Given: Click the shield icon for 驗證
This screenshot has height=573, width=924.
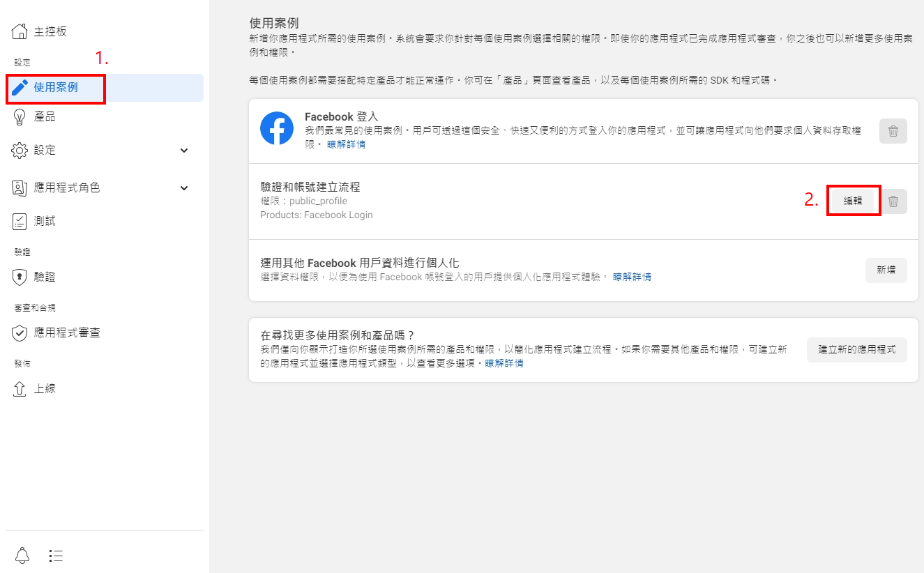Looking at the screenshot, I should point(20,277).
